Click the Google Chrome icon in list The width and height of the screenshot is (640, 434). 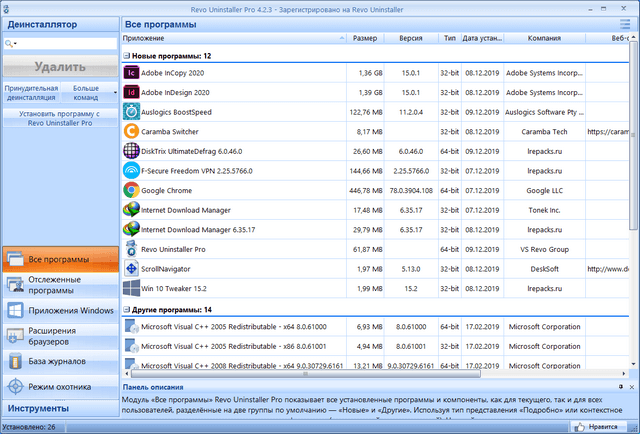131,190
